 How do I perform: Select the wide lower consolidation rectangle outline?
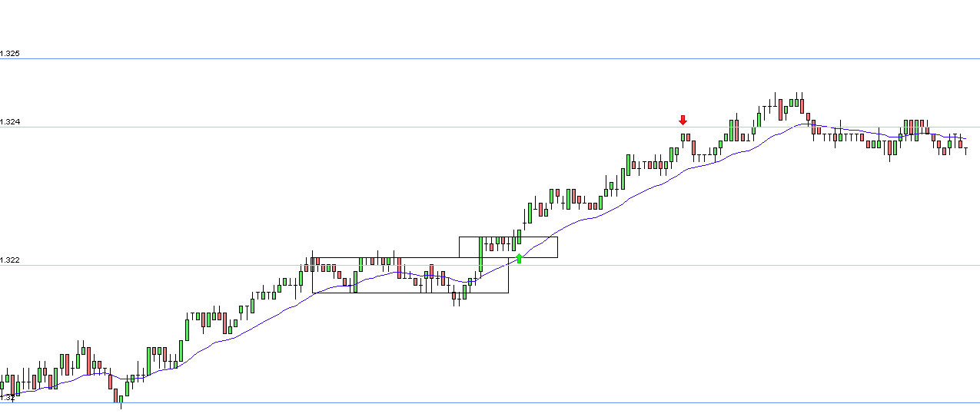(x=410, y=275)
